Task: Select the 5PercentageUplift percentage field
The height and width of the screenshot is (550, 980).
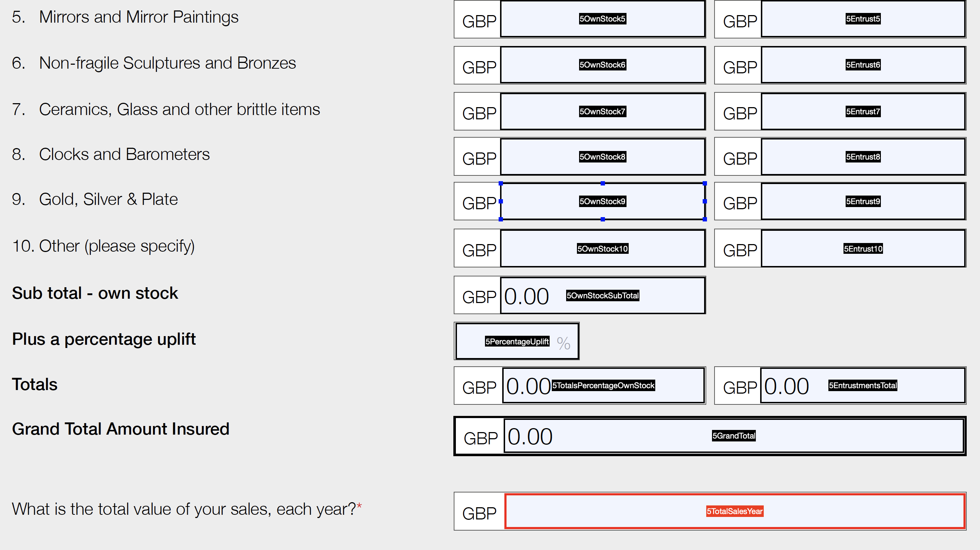Action: point(517,342)
